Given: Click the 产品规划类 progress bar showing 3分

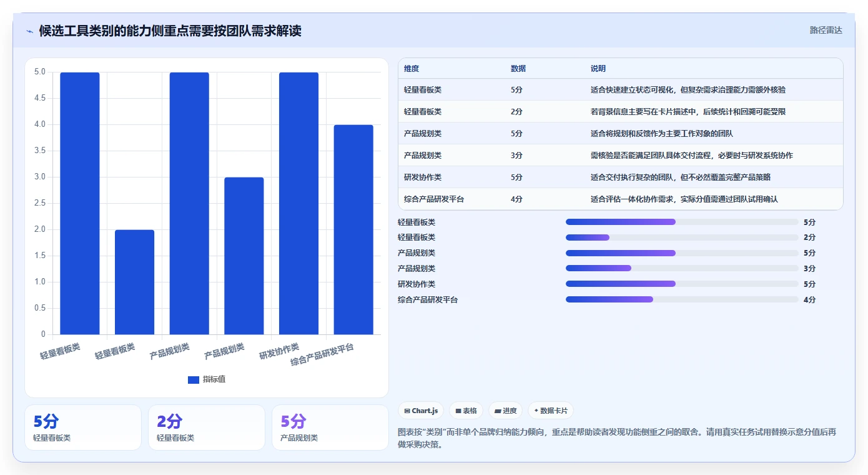Looking at the screenshot, I should coord(682,268).
